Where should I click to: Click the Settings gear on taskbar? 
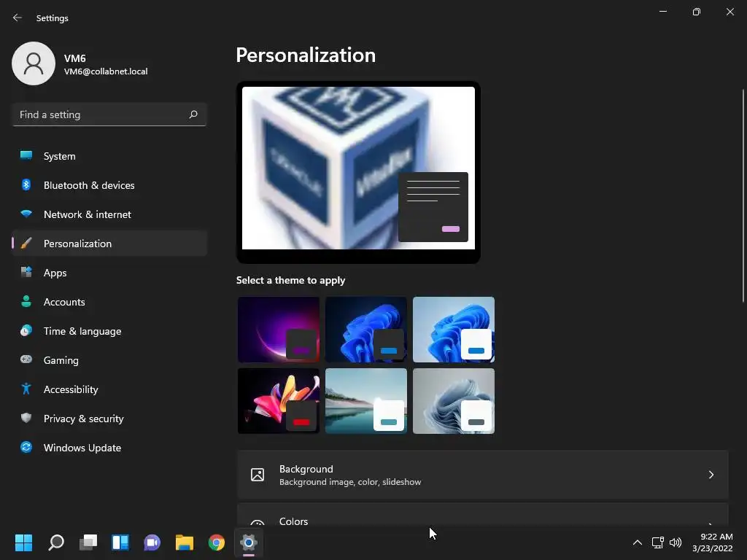click(x=249, y=542)
